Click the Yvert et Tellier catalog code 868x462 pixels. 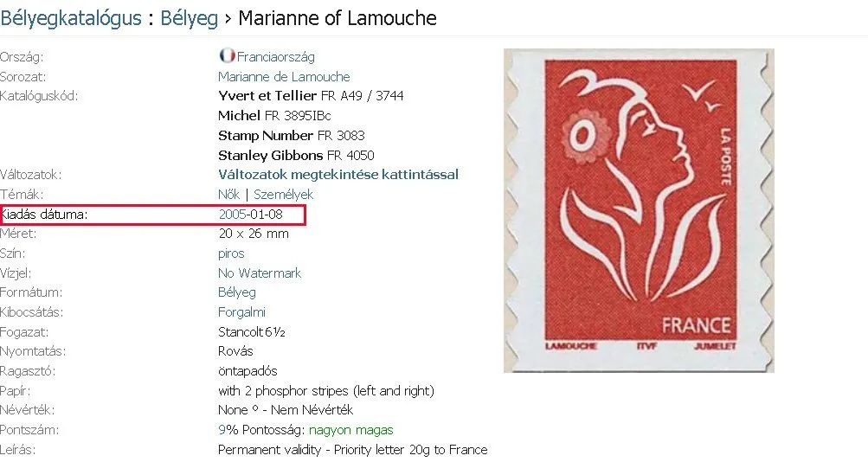tap(311, 96)
